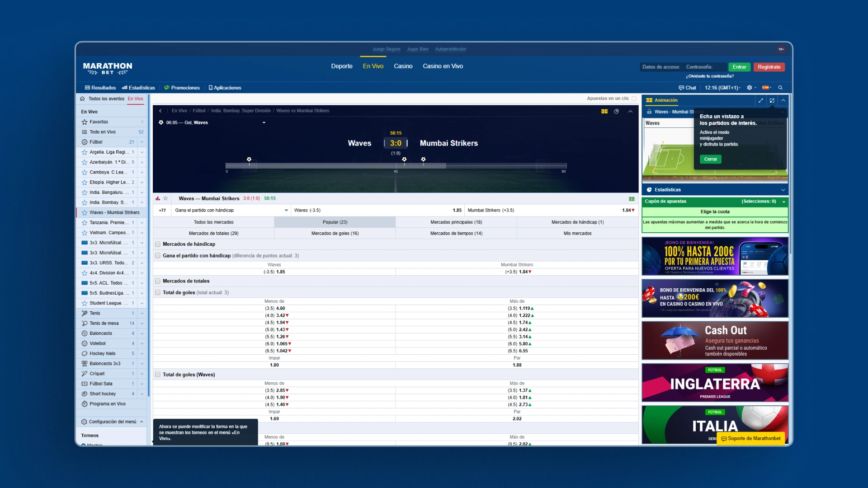Open Estadísticas in the top toolbar
This screenshot has width=868, height=488.
point(138,88)
